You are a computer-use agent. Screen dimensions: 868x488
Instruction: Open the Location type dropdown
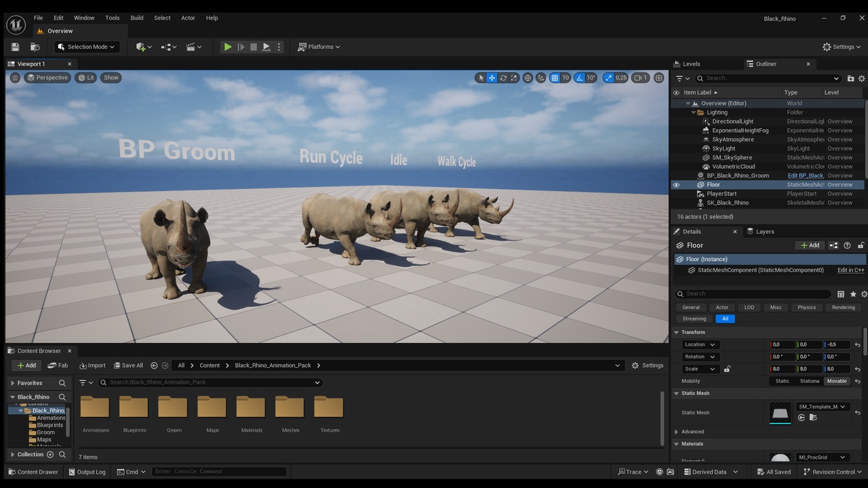point(700,344)
